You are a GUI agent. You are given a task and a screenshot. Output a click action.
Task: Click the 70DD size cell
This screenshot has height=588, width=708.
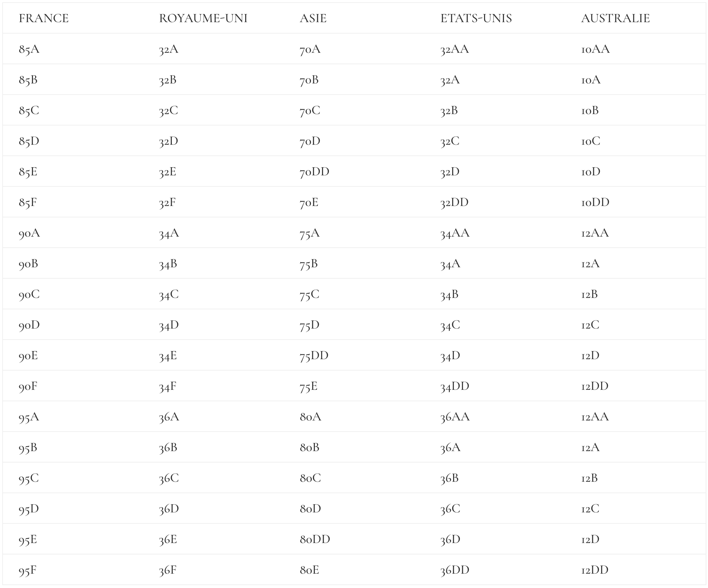(314, 172)
